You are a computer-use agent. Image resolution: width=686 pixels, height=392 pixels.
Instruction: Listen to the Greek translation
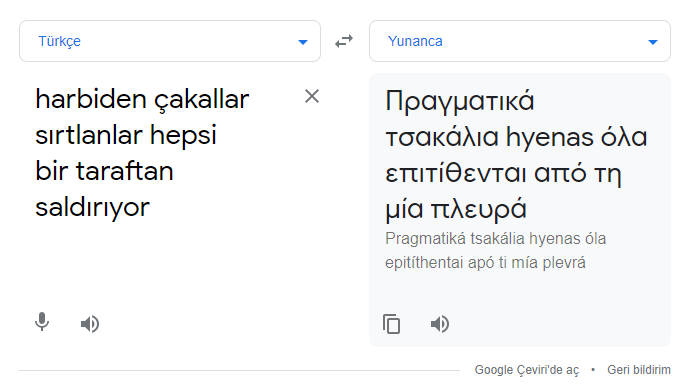tap(440, 324)
